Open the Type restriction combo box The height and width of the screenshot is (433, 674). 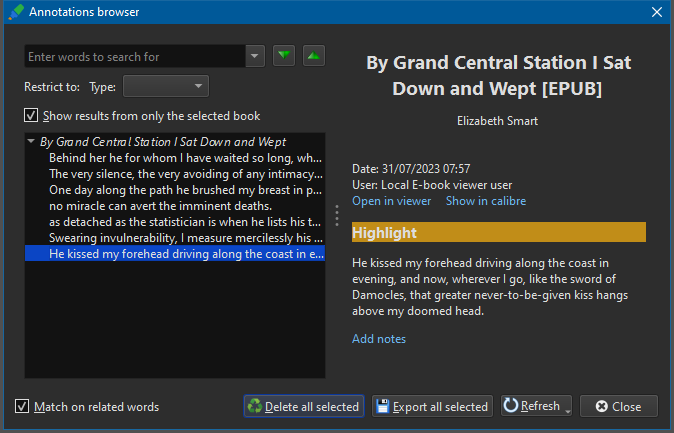point(165,86)
